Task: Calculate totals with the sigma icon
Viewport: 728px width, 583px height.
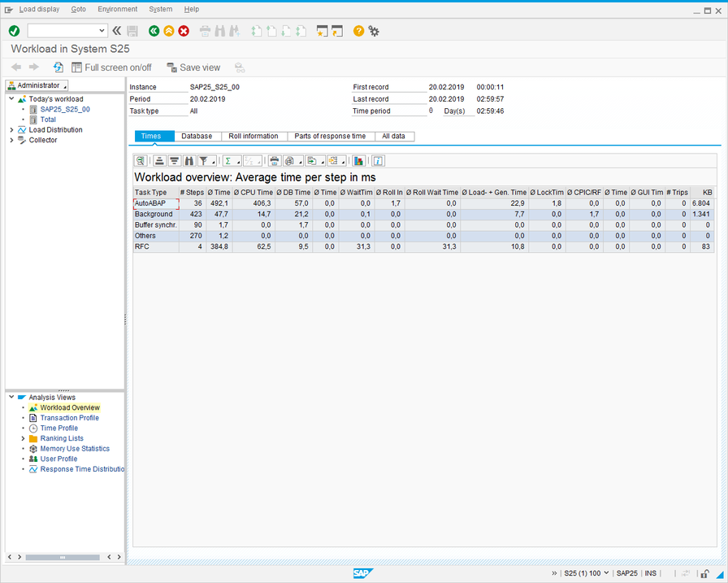Action: click(x=228, y=160)
